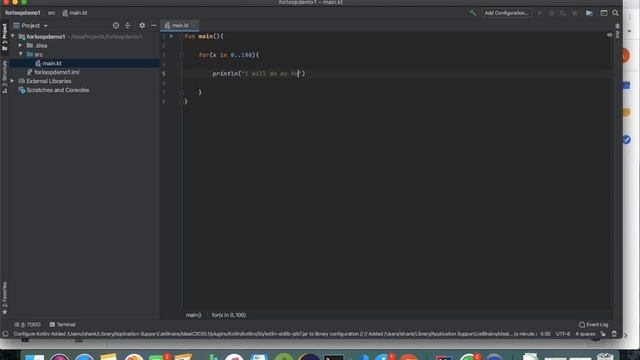The width and height of the screenshot is (640, 360).
Task: Fold the for loop block gutter marker
Action: coord(182,55)
